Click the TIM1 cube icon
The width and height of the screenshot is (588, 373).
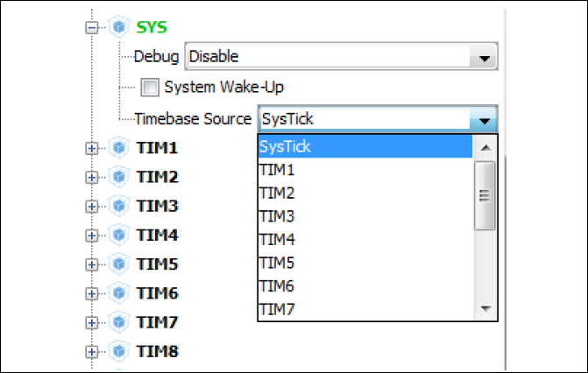tap(118, 148)
